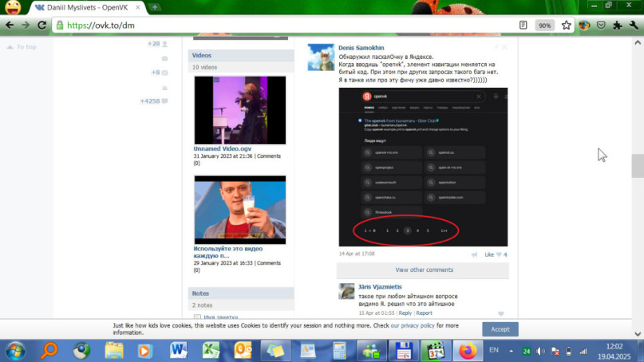Image resolution: width=644 pixels, height=362 pixels.
Task: Expand View other comments
Action: (423, 270)
